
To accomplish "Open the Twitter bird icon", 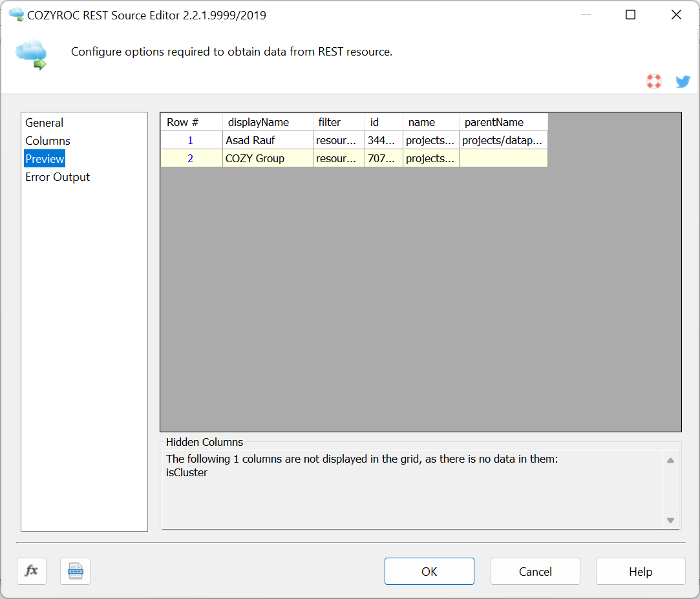I will (x=683, y=81).
